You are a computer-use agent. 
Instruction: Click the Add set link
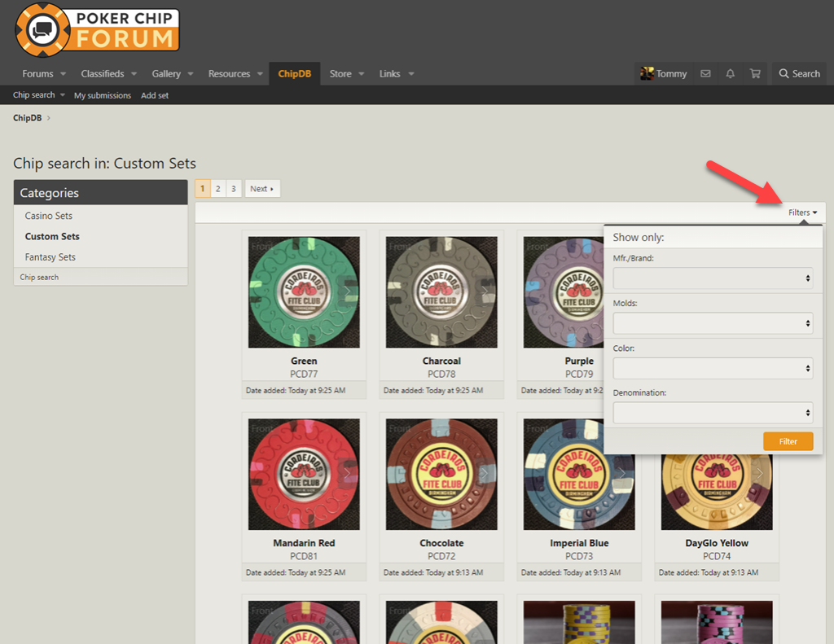coord(155,95)
